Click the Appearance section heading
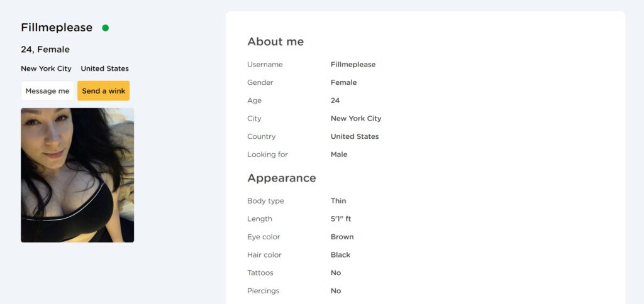The image size is (644, 304). click(x=282, y=178)
